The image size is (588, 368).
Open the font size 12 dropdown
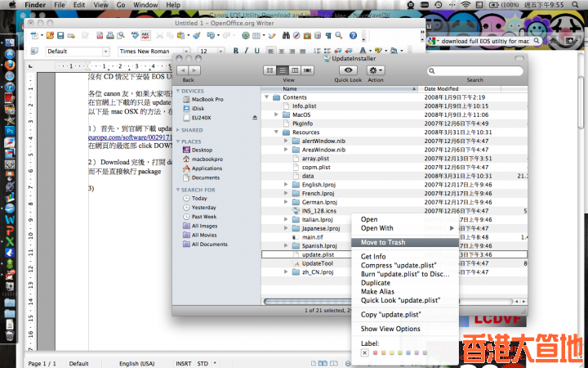coord(220,51)
